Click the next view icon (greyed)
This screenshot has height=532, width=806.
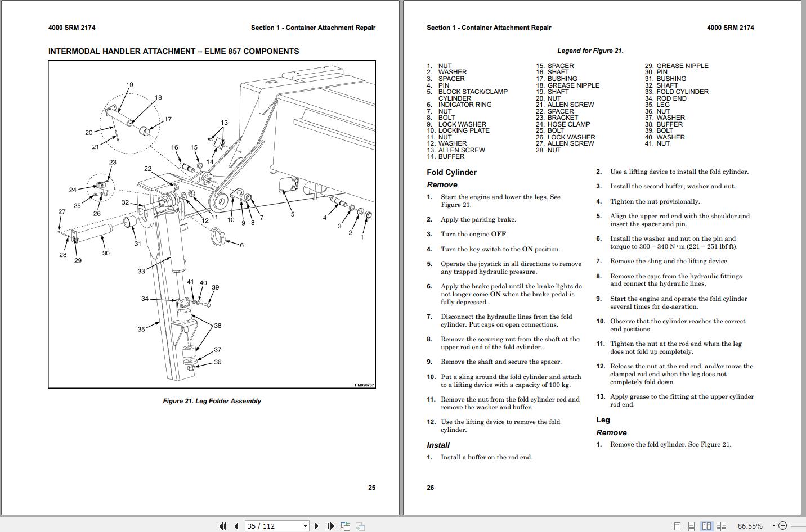(360, 526)
